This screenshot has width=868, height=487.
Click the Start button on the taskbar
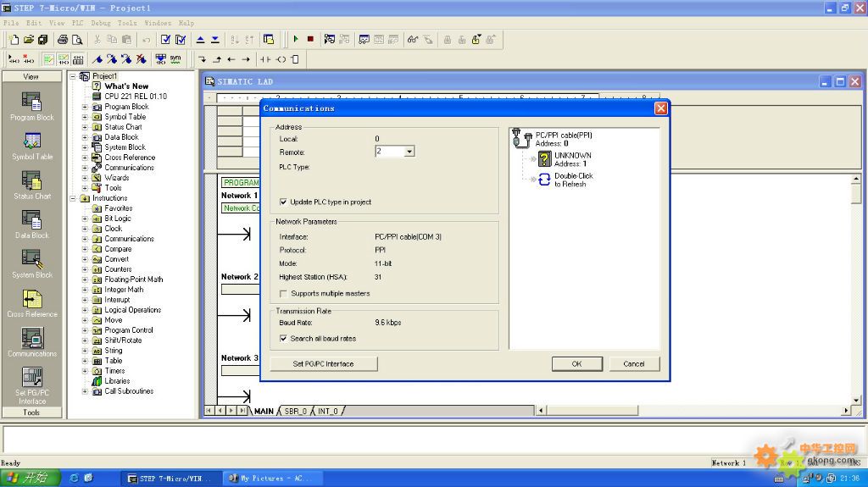tap(31, 479)
